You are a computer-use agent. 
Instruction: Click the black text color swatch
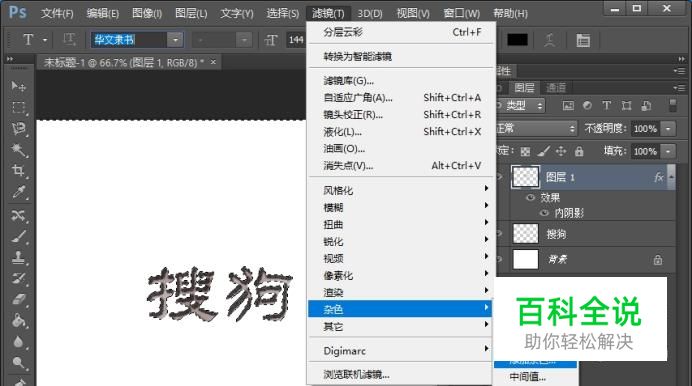(x=517, y=40)
